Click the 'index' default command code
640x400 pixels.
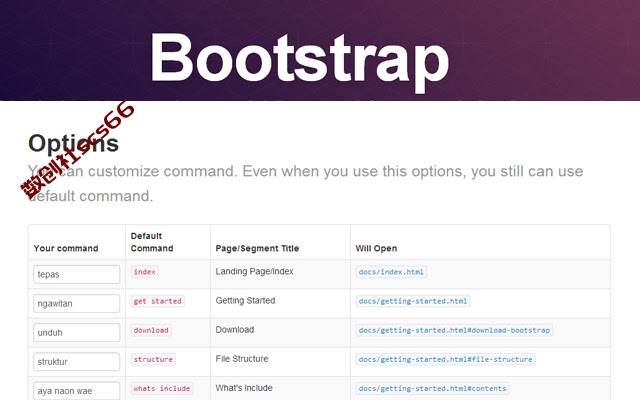point(144,272)
